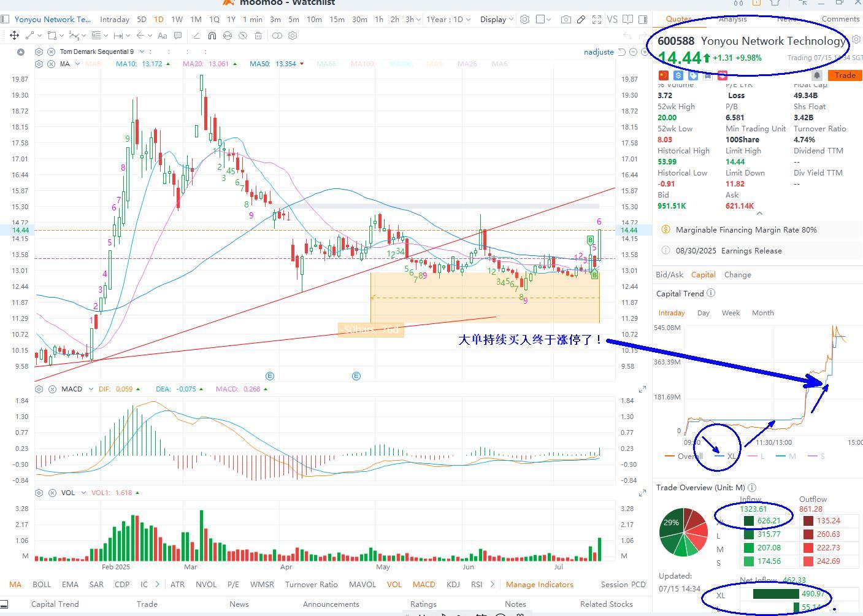Viewport: 863px width, 616px height.
Task: Toggle the XL line in capital legend
Action: click(727, 456)
